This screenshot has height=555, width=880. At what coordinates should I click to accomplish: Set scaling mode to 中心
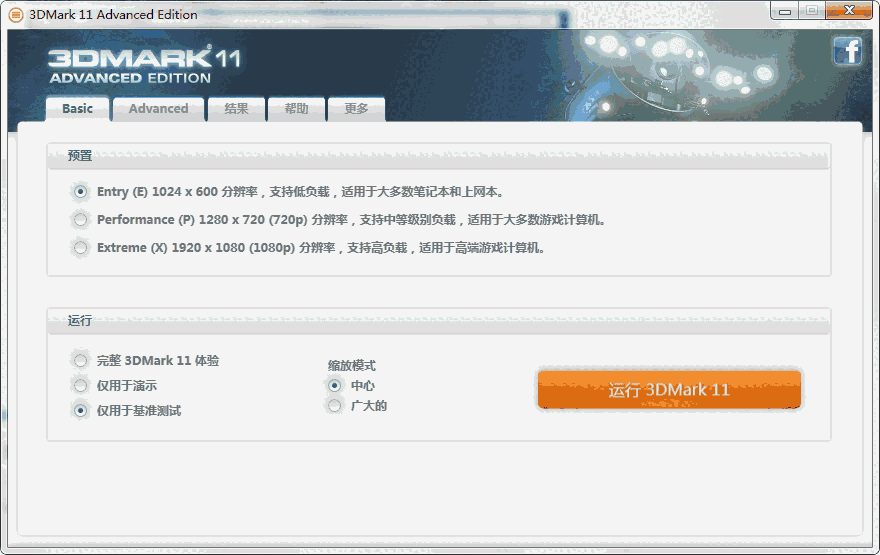[334, 386]
